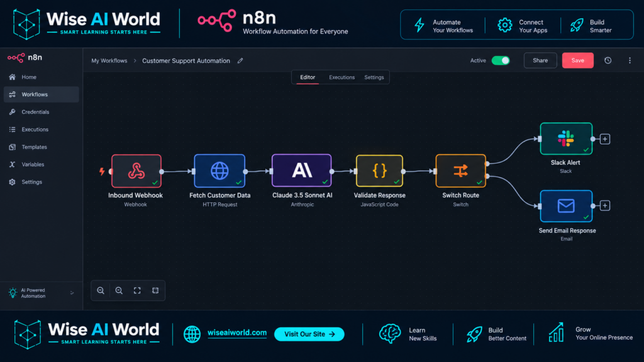The height and width of the screenshot is (362, 644).
Task: Open Executions in sidebar
Action: (x=41, y=129)
